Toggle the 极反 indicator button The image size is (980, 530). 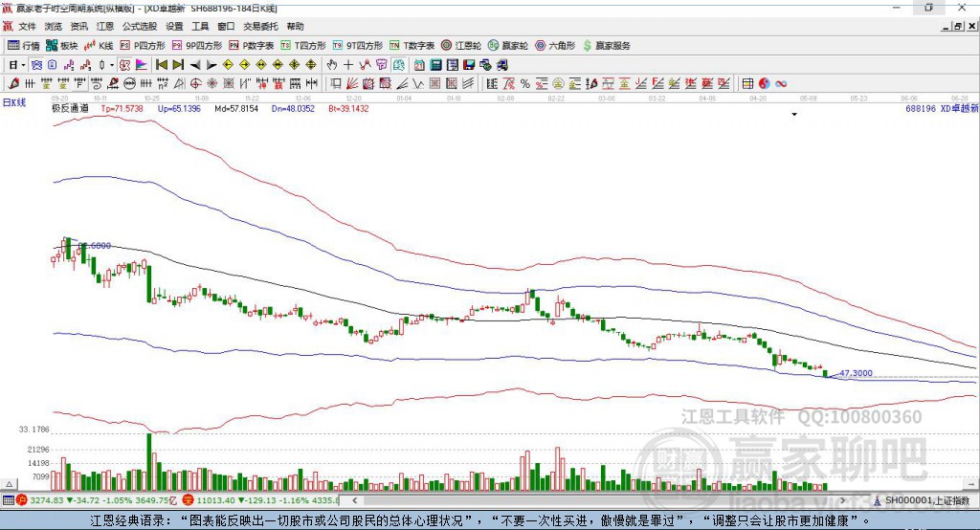click(125, 65)
